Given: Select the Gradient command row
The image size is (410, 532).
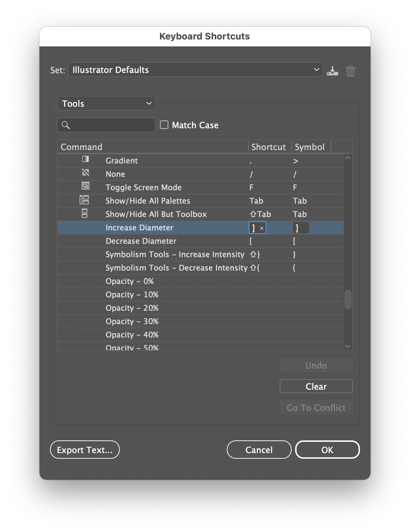Looking at the screenshot, I should tap(201, 161).
